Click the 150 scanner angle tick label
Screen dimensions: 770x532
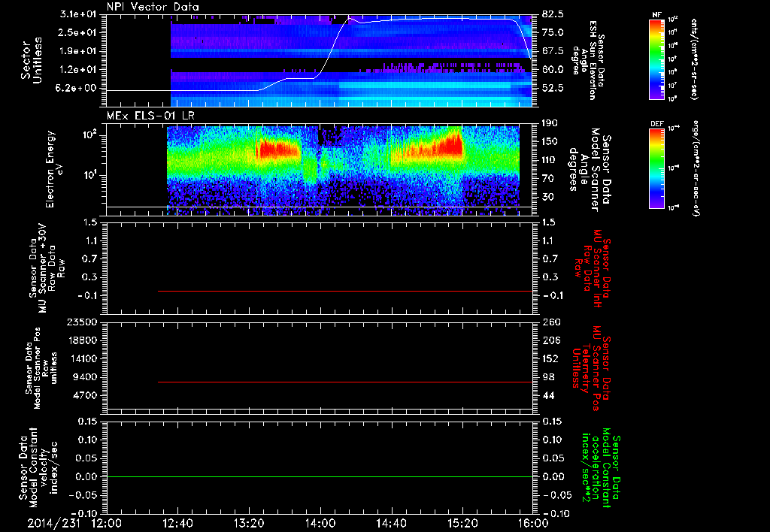coord(550,142)
